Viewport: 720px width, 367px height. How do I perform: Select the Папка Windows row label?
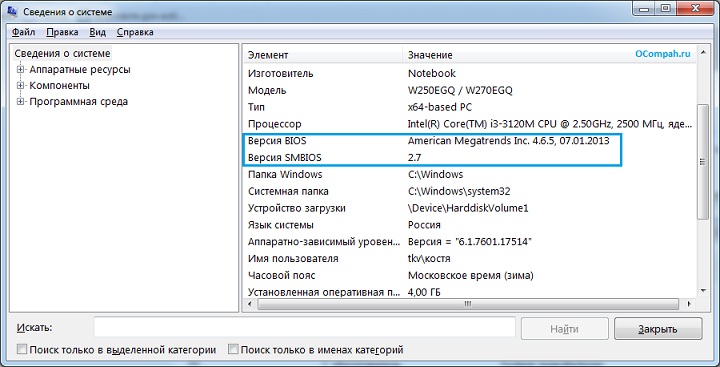pyautogui.click(x=285, y=175)
